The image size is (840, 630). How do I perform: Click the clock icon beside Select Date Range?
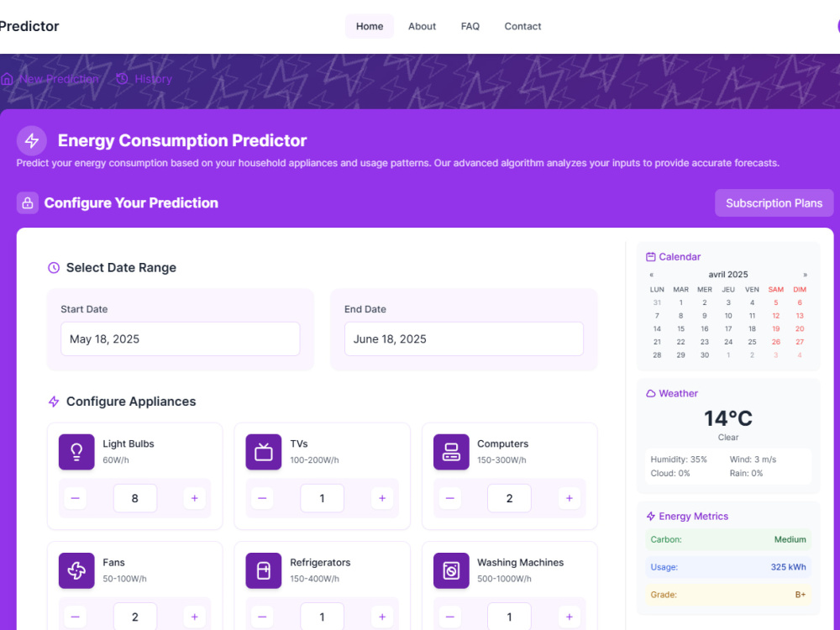point(54,268)
